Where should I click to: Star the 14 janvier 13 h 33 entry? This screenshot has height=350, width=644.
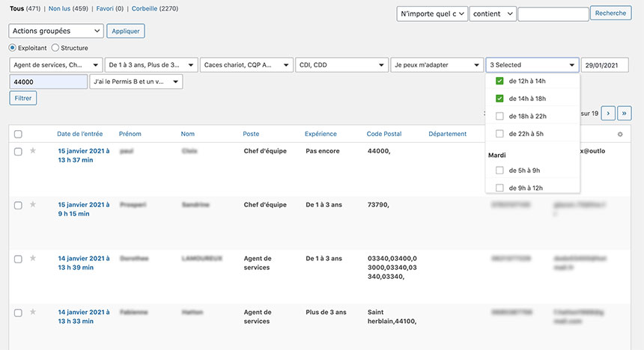[x=33, y=313]
